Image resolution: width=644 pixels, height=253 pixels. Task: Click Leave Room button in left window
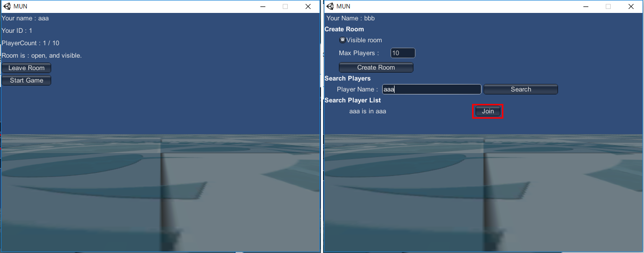(26, 68)
